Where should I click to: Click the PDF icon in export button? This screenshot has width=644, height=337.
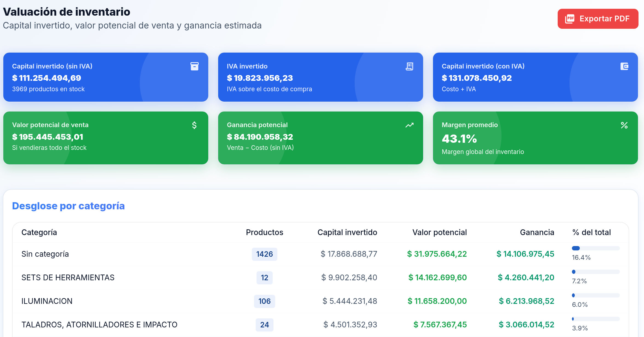click(570, 19)
